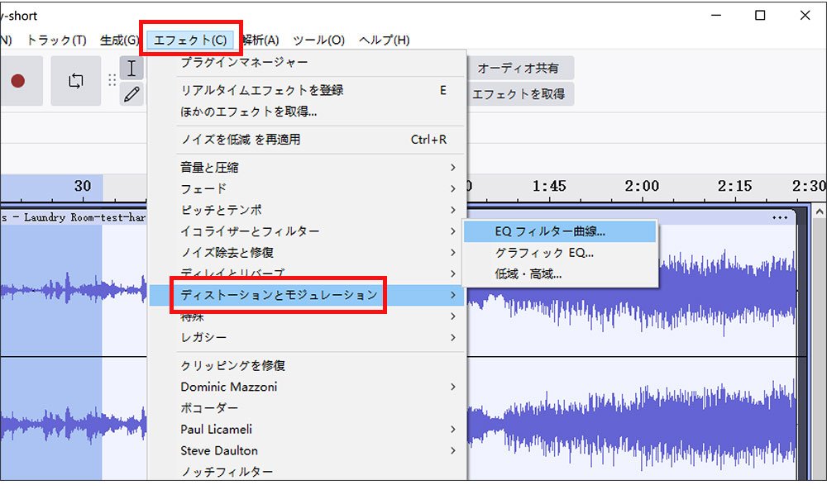Select the pencil Draw tool
The height and width of the screenshot is (504, 827).
[131, 94]
